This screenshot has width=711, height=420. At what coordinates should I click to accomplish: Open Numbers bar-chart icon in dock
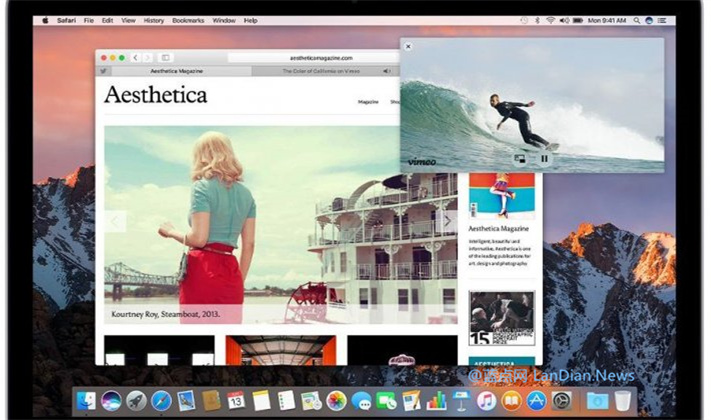[x=436, y=400]
